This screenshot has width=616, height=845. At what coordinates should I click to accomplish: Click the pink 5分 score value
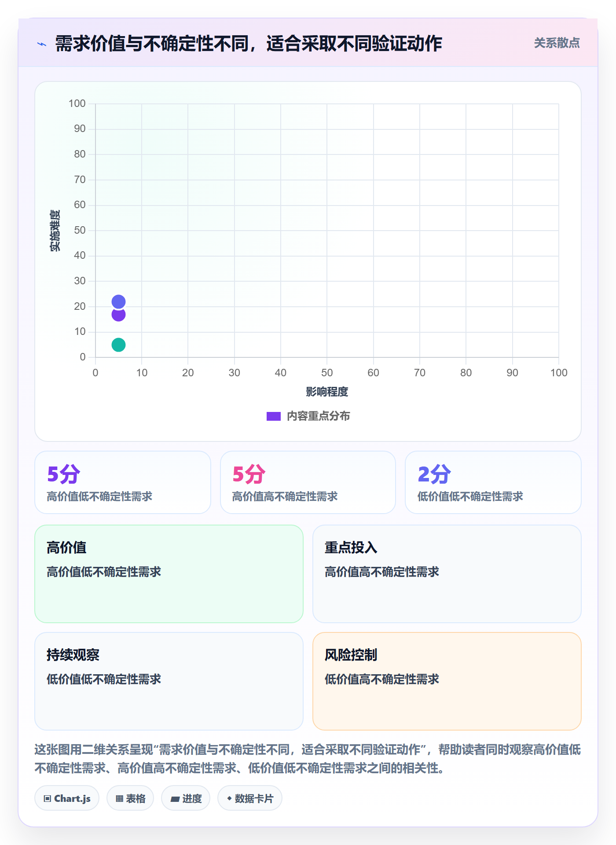tap(249, 474)
